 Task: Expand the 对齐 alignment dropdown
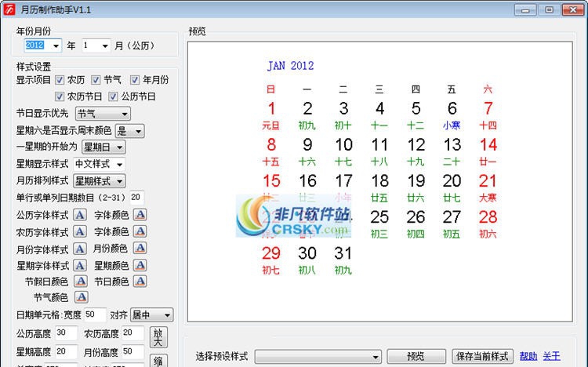(x=151, y=314)
